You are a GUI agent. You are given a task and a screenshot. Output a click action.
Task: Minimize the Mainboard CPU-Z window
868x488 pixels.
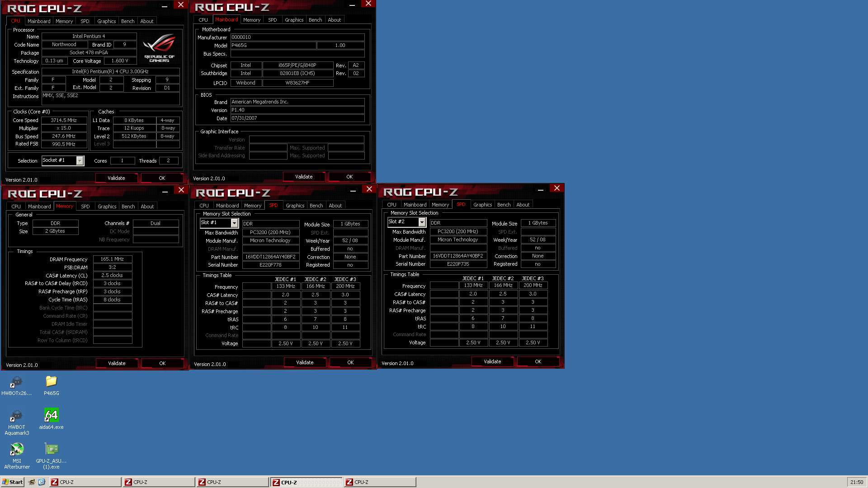pos(352,4)
